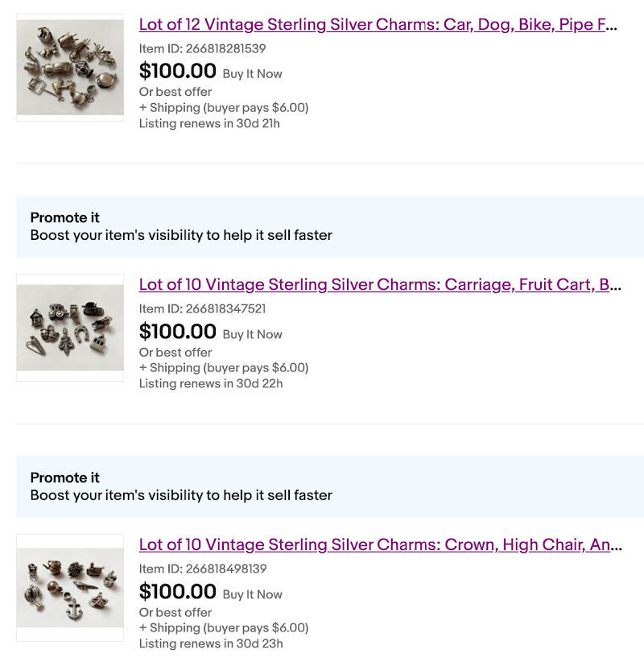Screen dimensions: 644x666
Task: Open the Crown, High Chair listing title link
Action: (380, 545)
